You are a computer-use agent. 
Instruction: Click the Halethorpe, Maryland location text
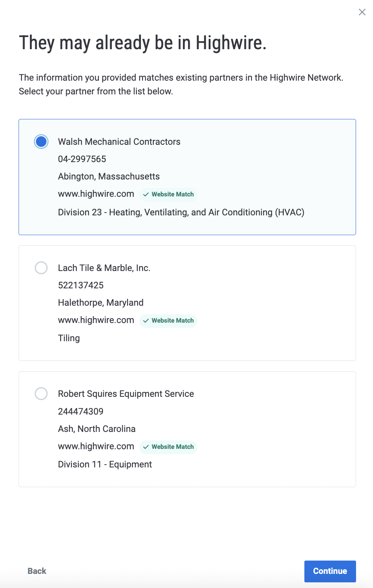pyautogui.click(x=101, y=303)
